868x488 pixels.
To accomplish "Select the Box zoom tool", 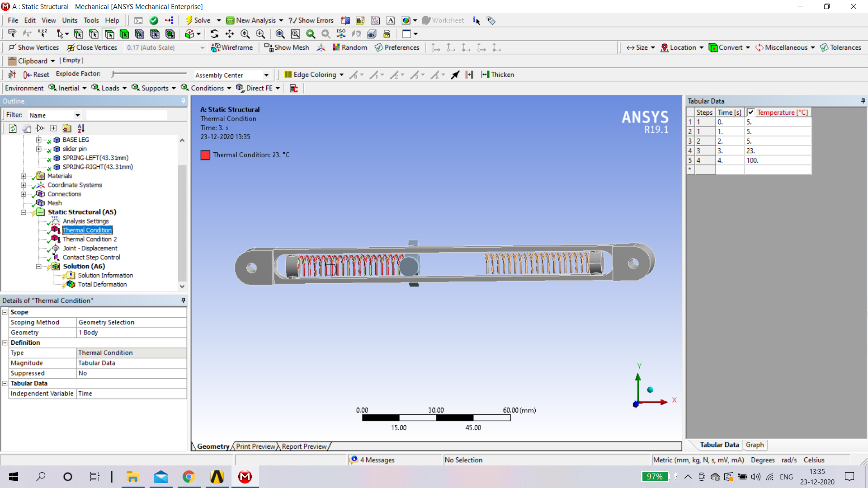I will click(x=296, y=34).
